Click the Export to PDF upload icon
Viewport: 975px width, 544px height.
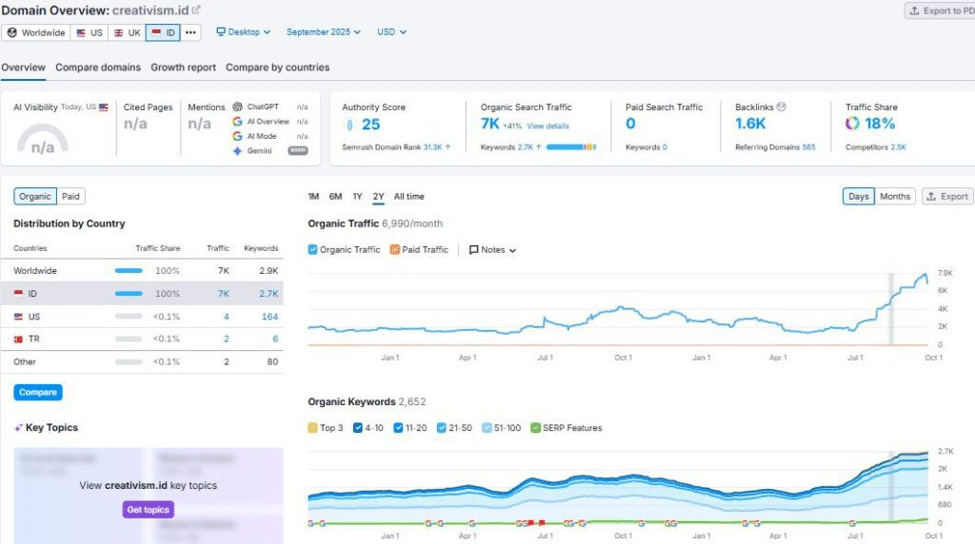coord(915,11)
